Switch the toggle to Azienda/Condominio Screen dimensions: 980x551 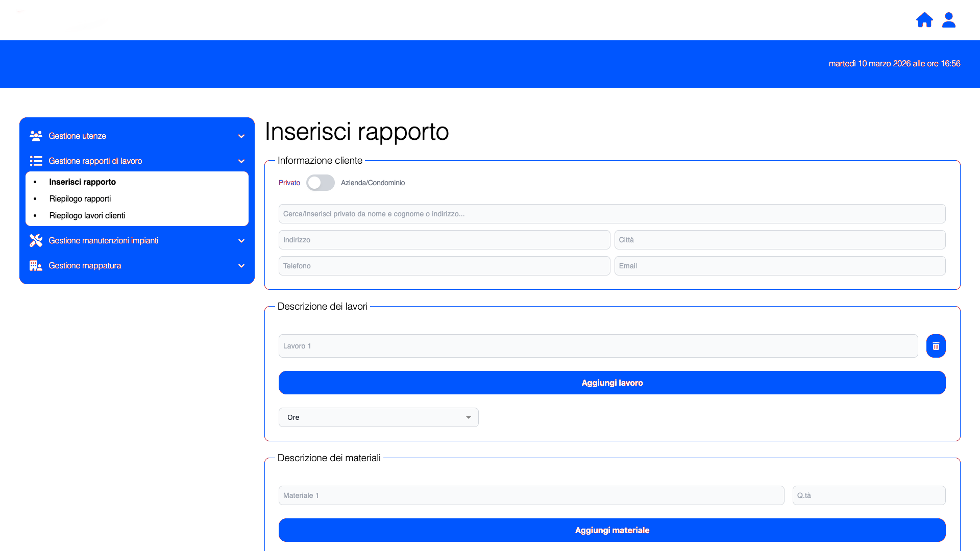point(321,183)
